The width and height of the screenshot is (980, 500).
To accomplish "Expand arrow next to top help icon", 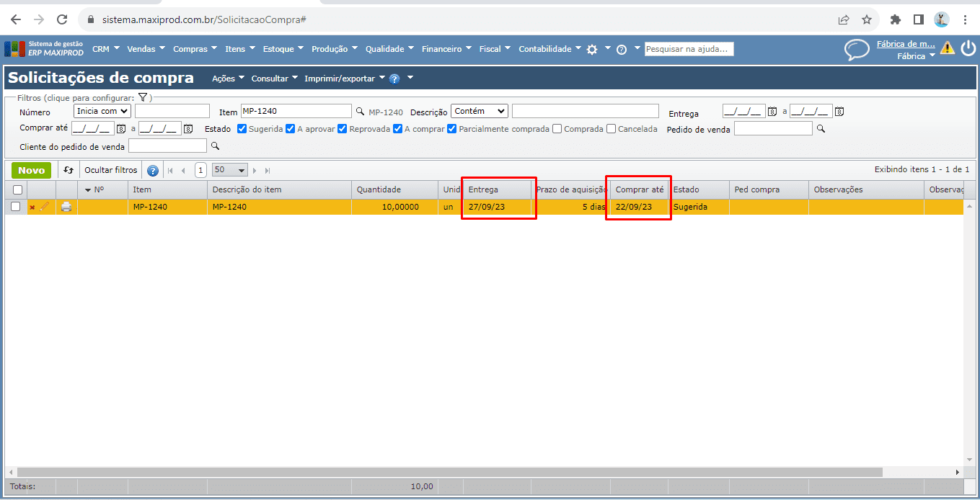I will (x=637, y=48).
